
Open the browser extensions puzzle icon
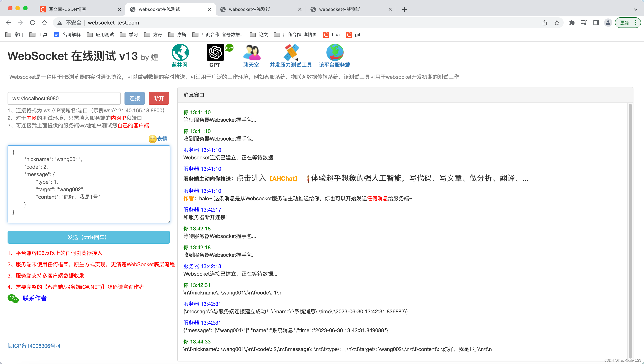pyautogui.click(x=572, y=22)
